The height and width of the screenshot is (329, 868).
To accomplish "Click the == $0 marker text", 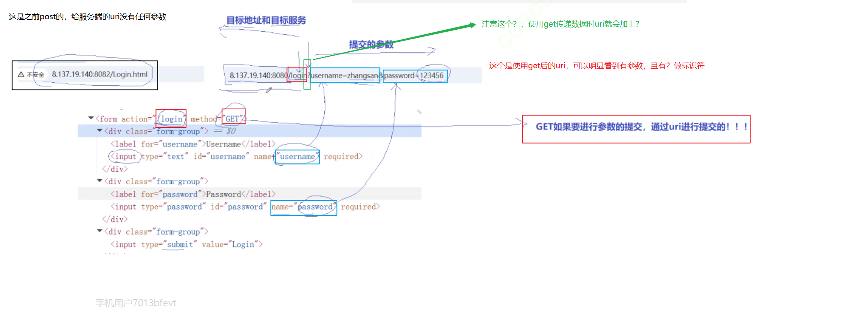I will pyautogui.click(x=225, y=131).
